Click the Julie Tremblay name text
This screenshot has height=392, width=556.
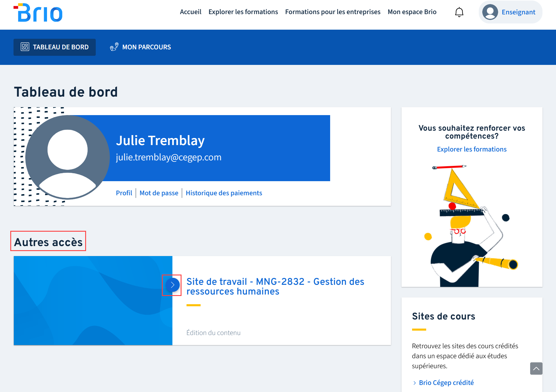pyautogui.click(x=160, y=140)
